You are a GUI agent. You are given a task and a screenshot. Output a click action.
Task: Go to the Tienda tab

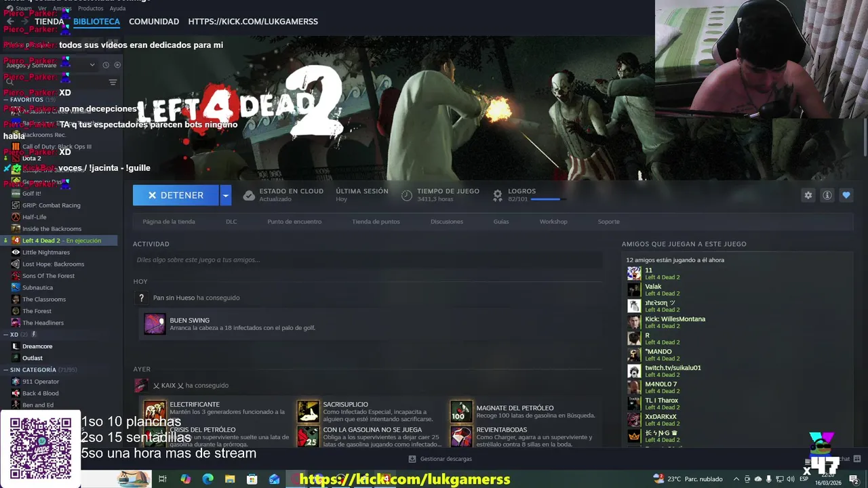click(x=50, y=22)
